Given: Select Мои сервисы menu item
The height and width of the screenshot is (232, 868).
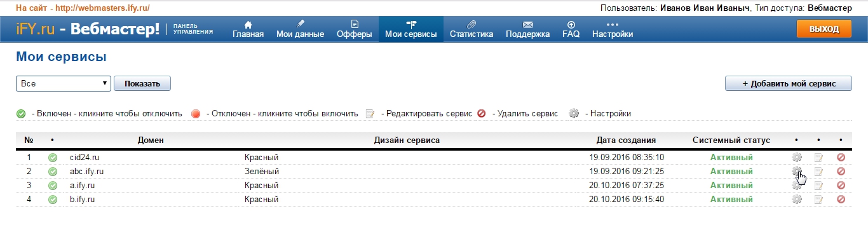Looking at the screenshot, I should [x=411, y=29].
